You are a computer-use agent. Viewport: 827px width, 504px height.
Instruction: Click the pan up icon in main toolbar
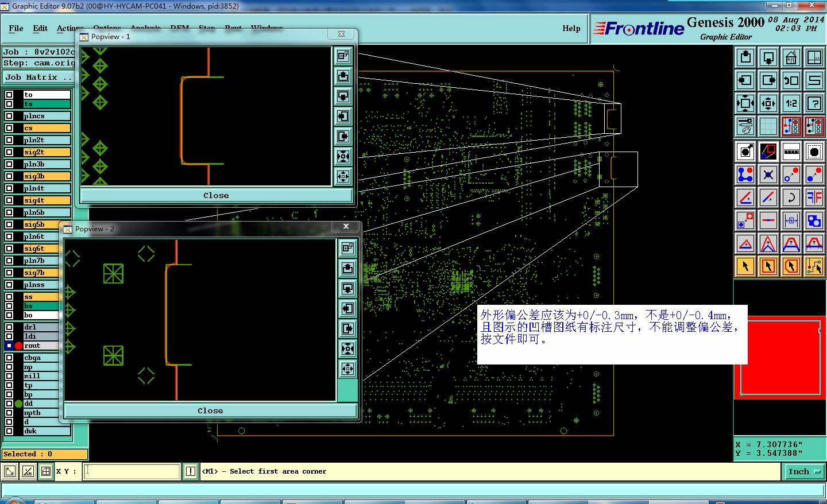745,57
